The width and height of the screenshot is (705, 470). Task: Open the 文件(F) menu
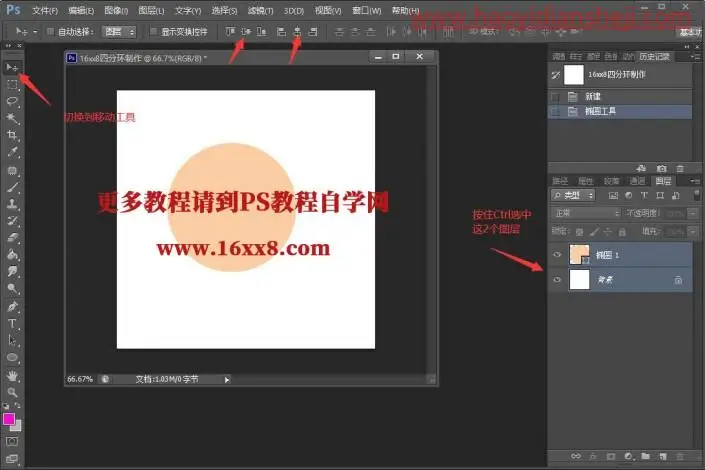click(45, 10)
